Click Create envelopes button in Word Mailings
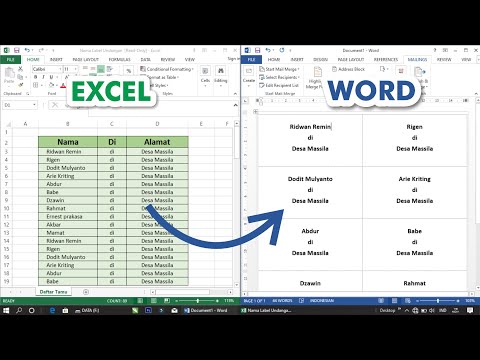The image size is (480, 360). pyautogui.click(x=249, y=75)
